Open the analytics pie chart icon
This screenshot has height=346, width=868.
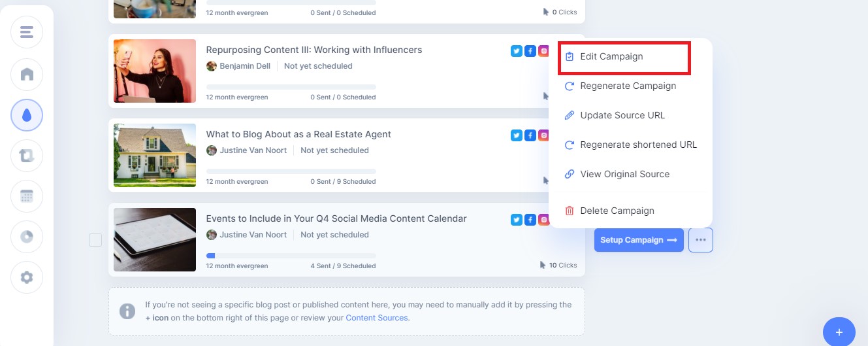click(27, 237)
